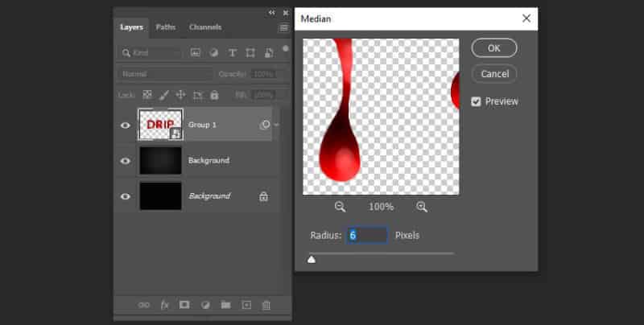644x325 pixels.
Task: Lock all padlock icon
Action: pyautogui.click(x=214, y=95)
